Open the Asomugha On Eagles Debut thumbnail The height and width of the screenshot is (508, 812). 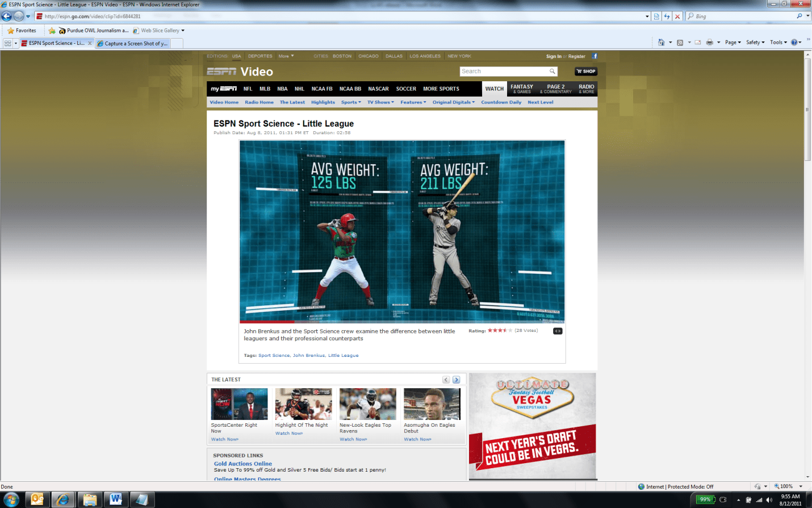(x=432, y=403)
